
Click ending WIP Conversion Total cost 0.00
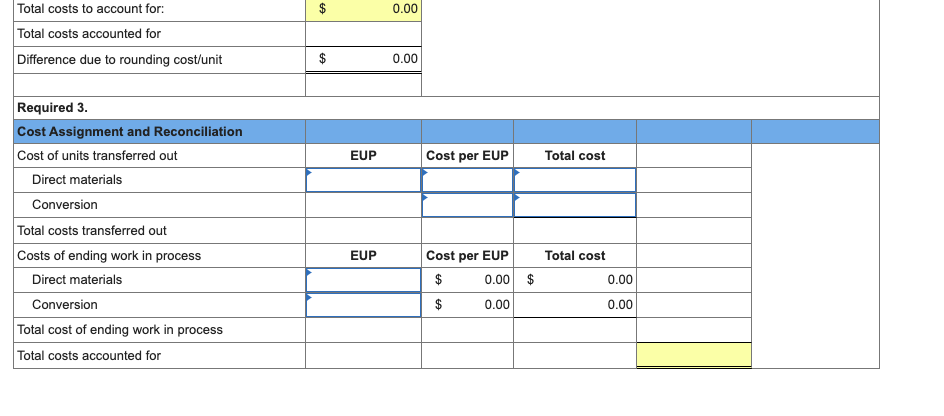[x=620, y=305]
